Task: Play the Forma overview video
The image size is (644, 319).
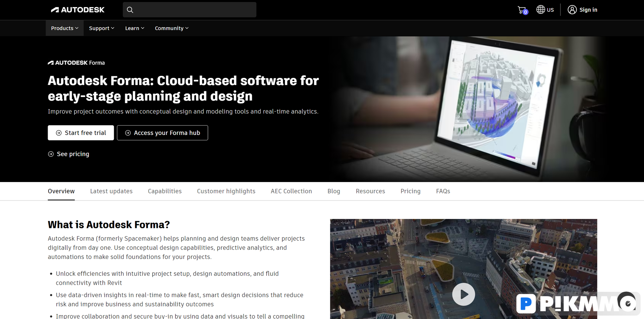Action: pos(463,294)
